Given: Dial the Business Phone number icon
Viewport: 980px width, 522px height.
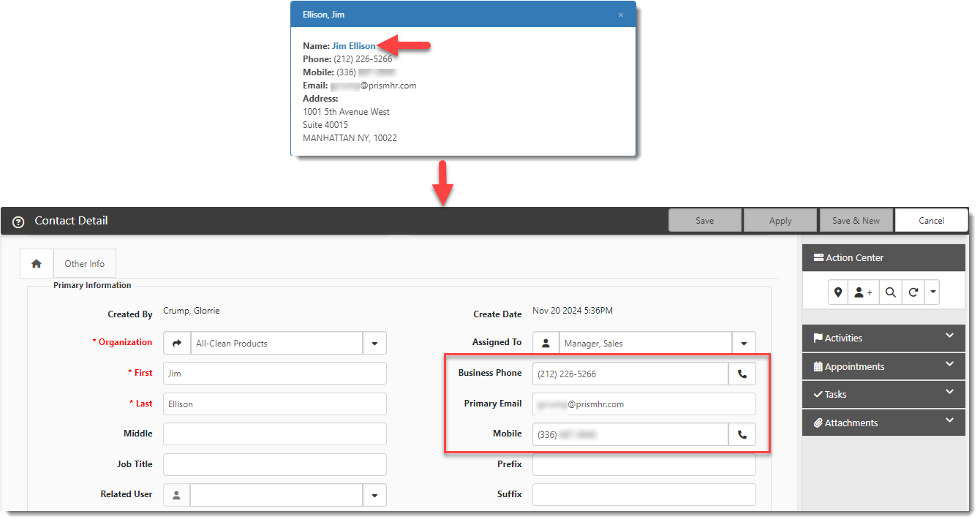Looking at the screenshot, I should click(x=742, y=374).
